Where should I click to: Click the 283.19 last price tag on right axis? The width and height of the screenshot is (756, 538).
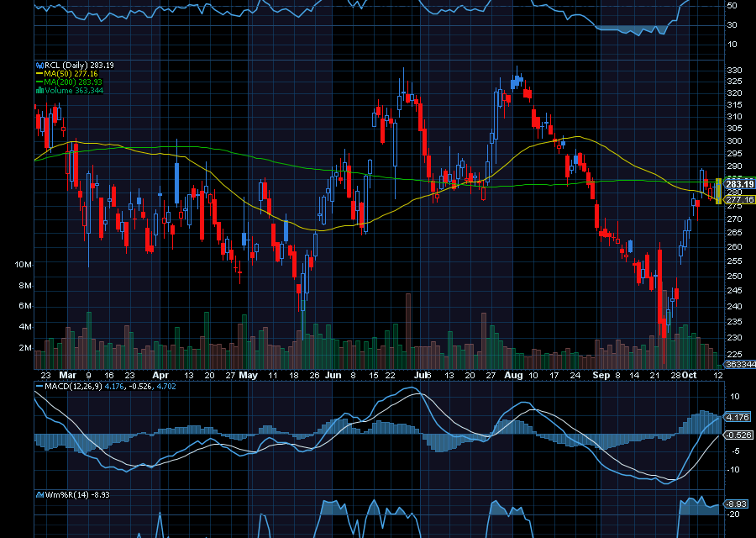click(739, 184)
